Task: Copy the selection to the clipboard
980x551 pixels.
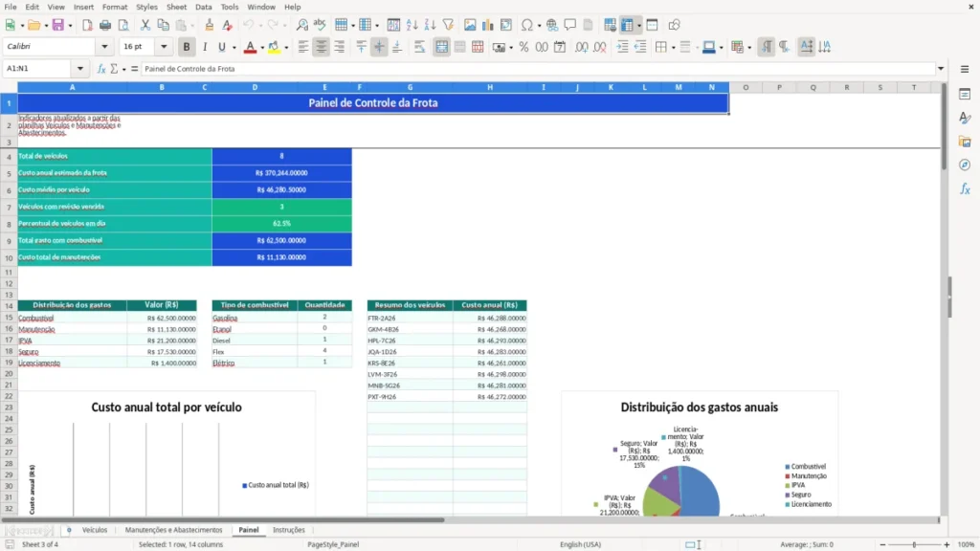Action: (x=163, y=25)
